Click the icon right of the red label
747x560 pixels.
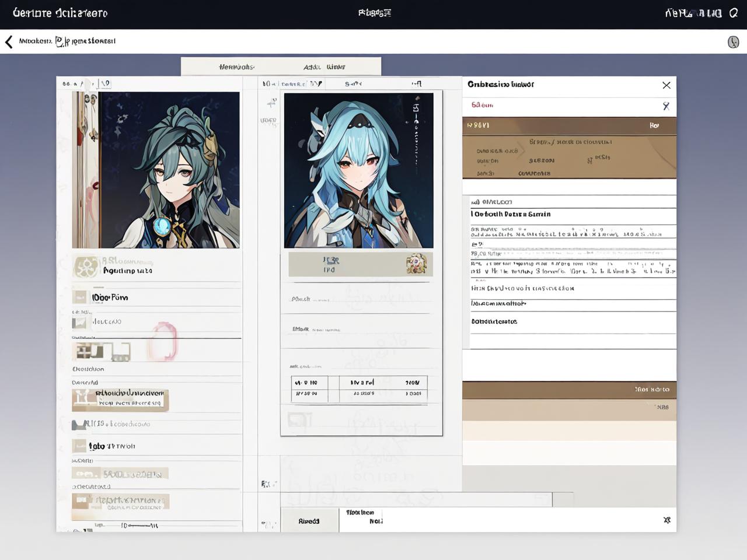click(666, 106)
